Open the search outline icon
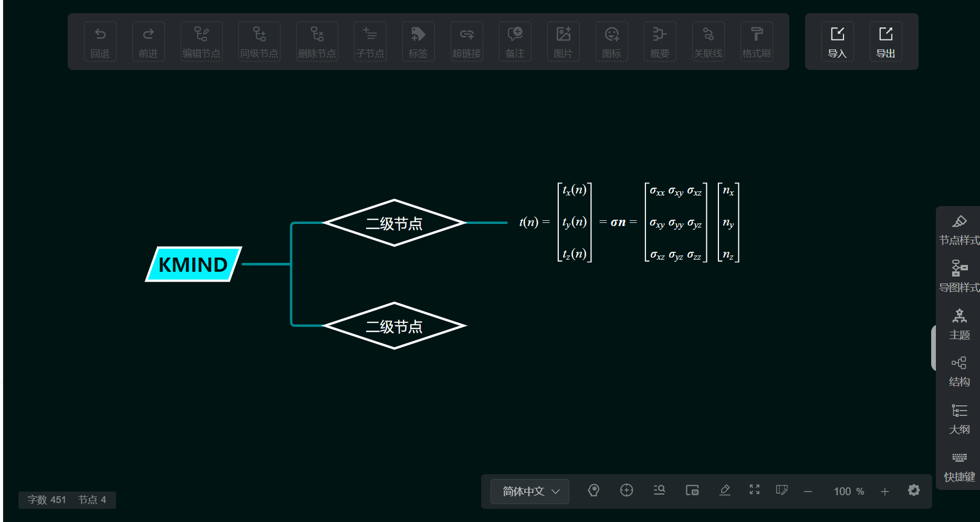 point(659,490)
